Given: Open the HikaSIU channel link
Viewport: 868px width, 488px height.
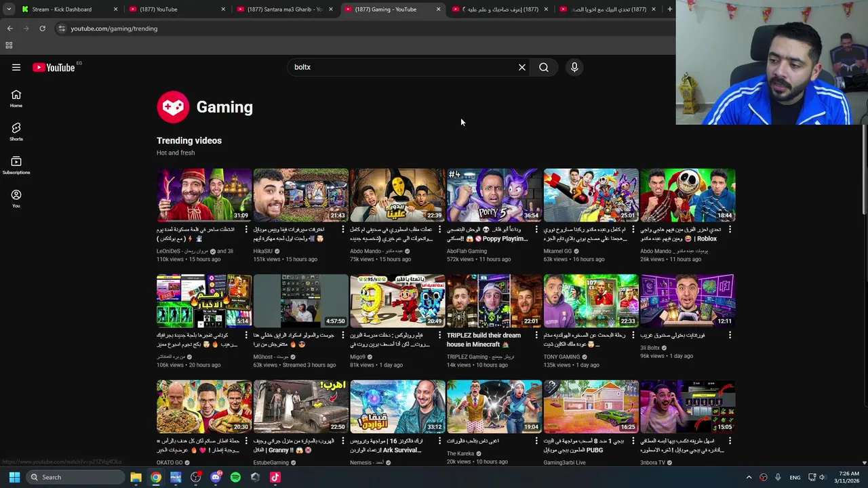Looking at the screenshot, I should coord(263,251).
